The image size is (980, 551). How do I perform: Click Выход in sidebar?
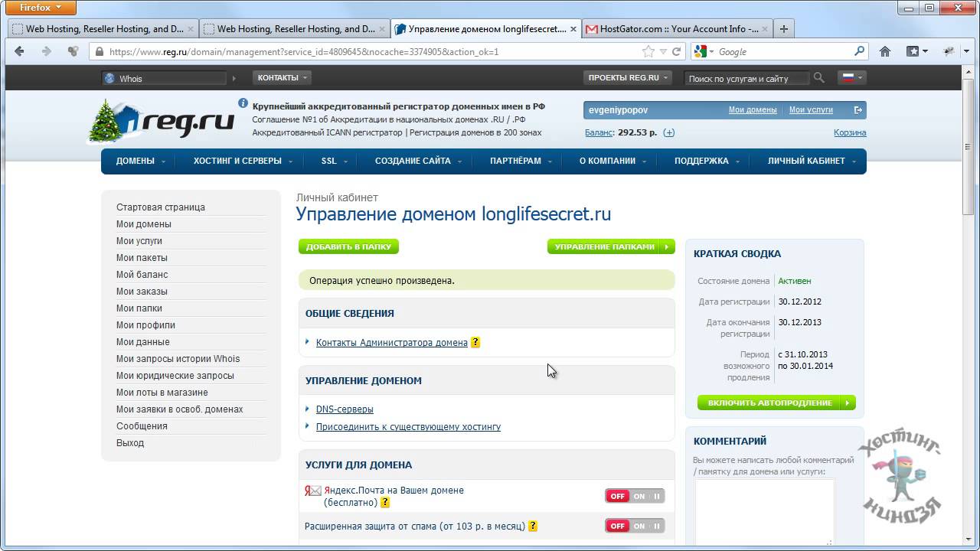(130, 443)
